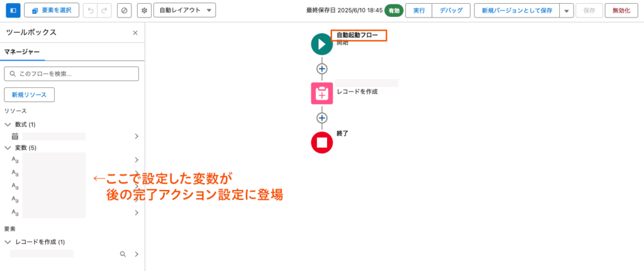The height and width of the screenshot is (271, 644).
Task: Collapse the 数式 (1) section
Action: tap(8, 124)
